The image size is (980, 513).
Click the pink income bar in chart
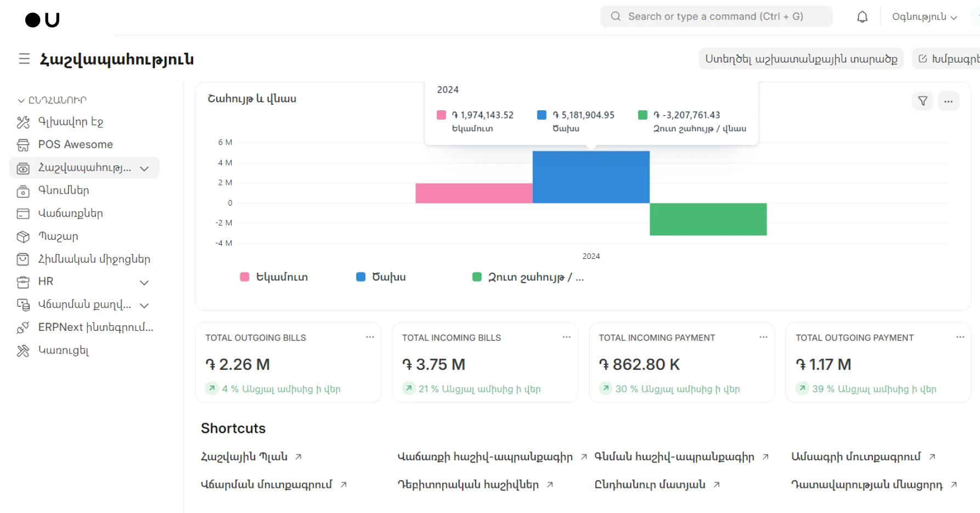(474, 193)
